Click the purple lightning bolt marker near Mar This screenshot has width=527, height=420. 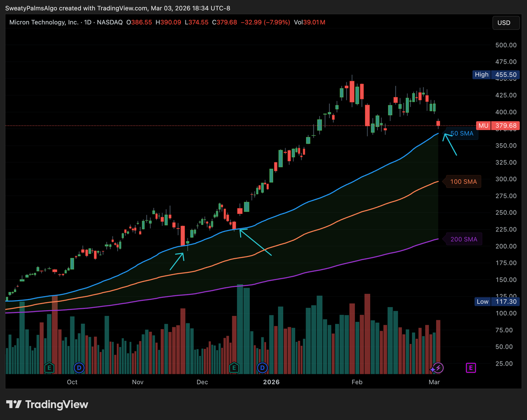(438, 367)
